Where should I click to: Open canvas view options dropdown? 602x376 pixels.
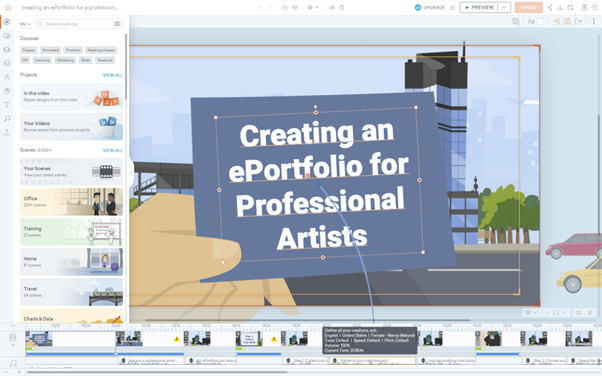click(x=531, y=313)
